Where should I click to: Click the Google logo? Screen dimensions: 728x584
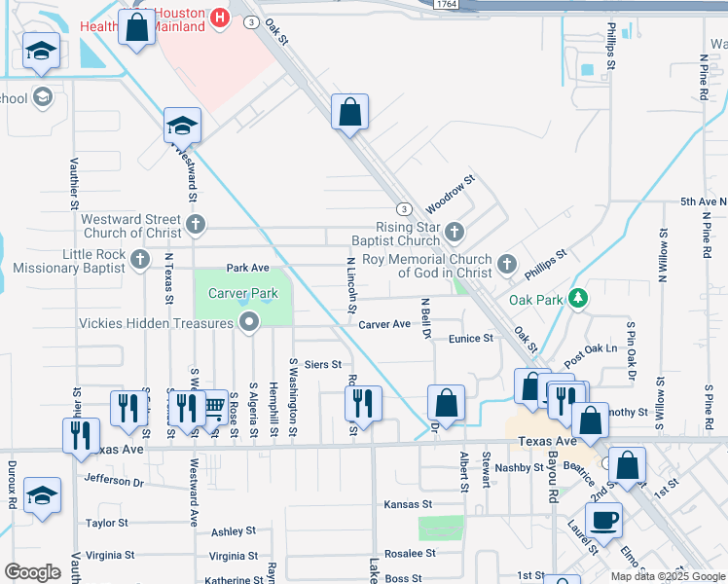33,572
